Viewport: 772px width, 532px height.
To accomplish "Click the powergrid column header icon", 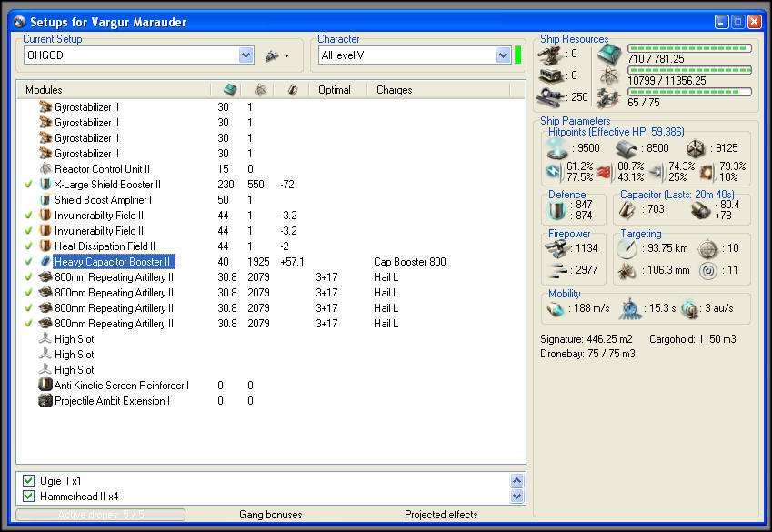I will tap(259, 90).
